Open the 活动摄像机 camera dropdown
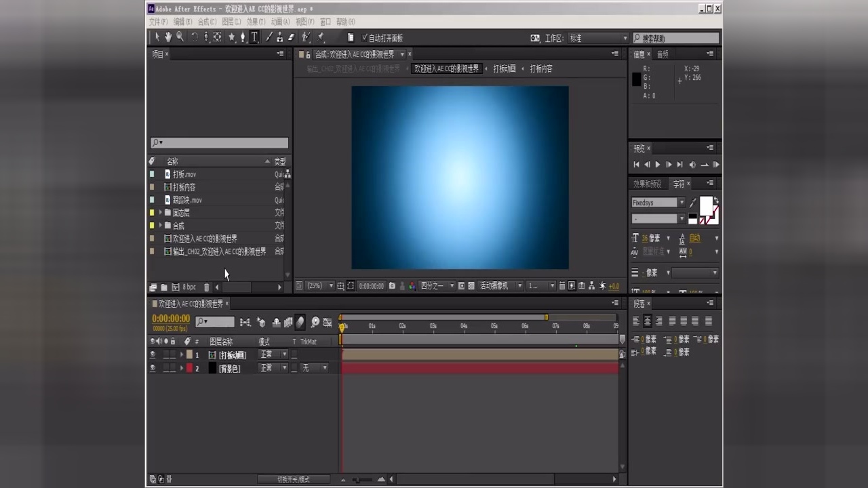 (500, 286)
